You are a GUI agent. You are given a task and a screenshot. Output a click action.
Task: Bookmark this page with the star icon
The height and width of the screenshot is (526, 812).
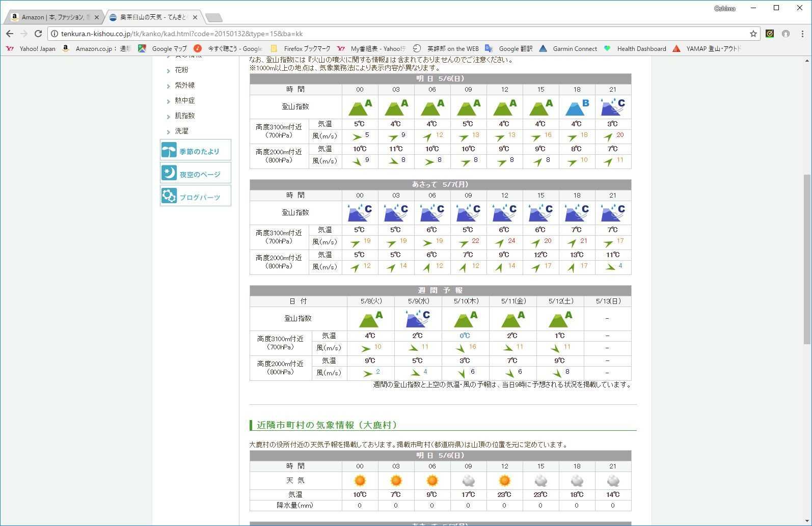(x=753, y=34)
